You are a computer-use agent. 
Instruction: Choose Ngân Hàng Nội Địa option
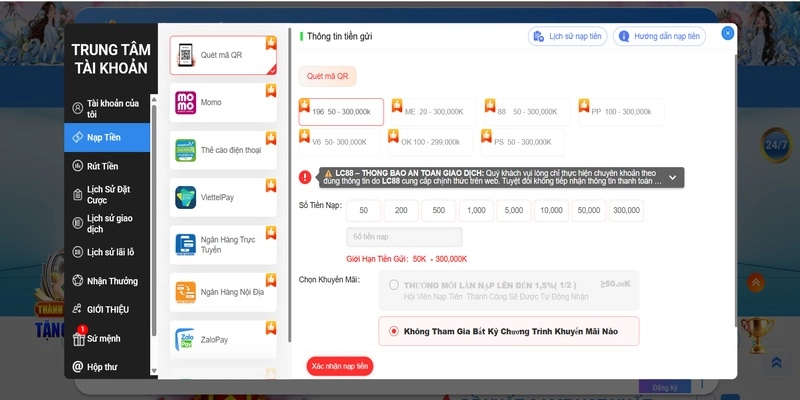tap(223, 292)
